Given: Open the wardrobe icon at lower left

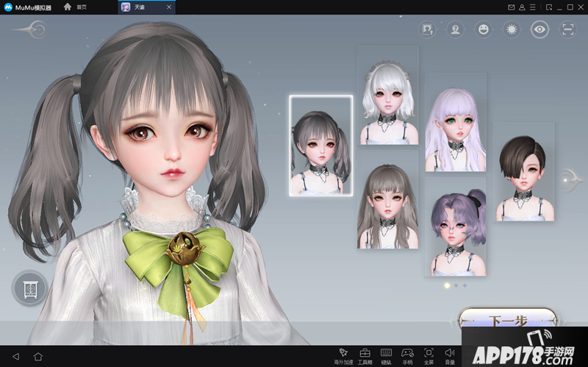Looking at the screenshot, I should [29, 288].
